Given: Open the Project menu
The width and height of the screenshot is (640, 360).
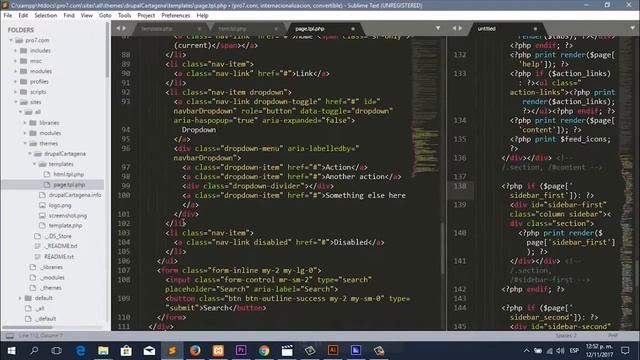Looking at the screenshot, I should (x=146, y=16).
